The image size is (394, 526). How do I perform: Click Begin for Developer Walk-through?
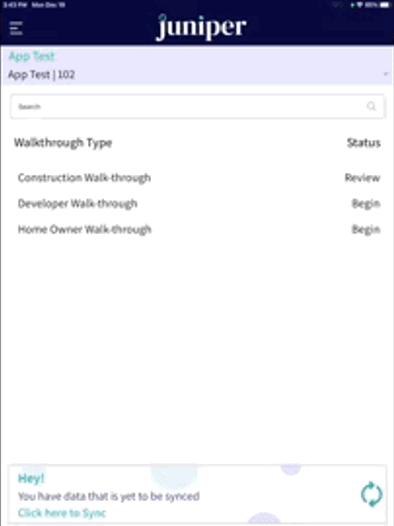(x=366, y=204)
